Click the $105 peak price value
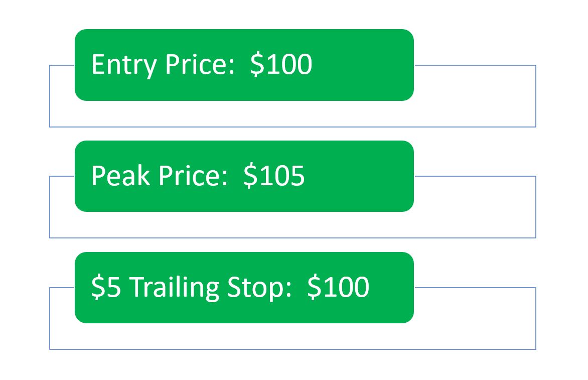Viewport: 588px width, 380px height. coord(274,176)
